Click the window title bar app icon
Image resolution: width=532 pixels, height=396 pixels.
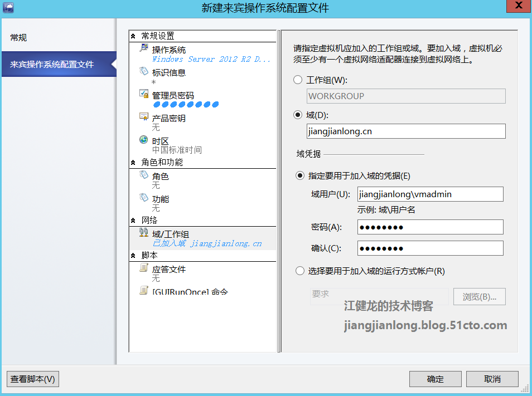[8, 7]
